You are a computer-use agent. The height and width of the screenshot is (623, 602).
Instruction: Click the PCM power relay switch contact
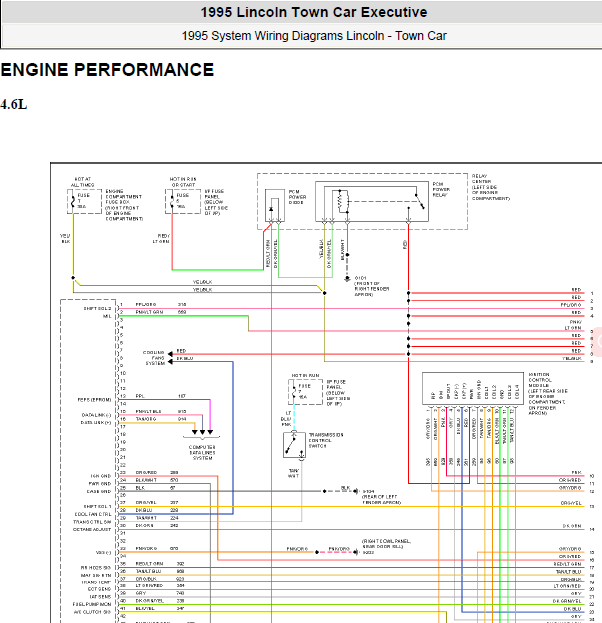[x=420, y=201]
